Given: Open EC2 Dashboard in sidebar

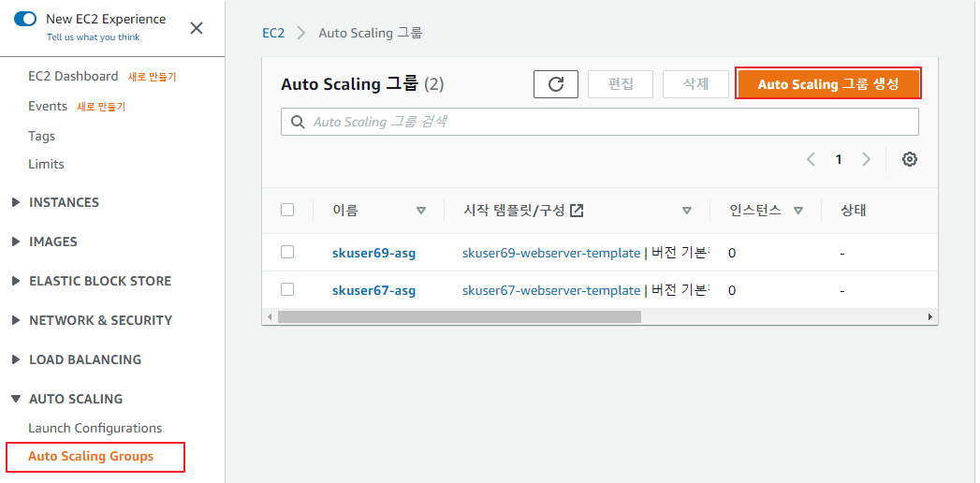Looking at the screenshot, I should pyautogui.click(x=73, y=76).
